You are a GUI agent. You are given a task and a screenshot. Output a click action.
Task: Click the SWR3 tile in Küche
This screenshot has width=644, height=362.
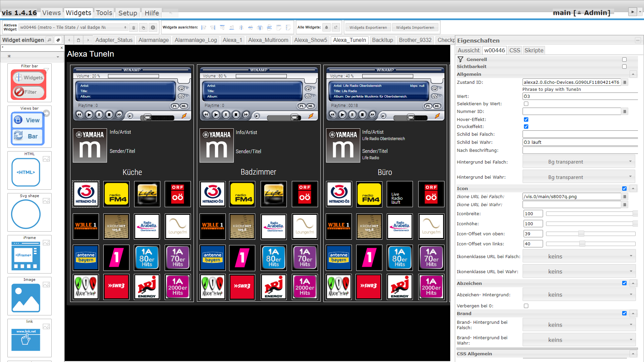[116, 287]
